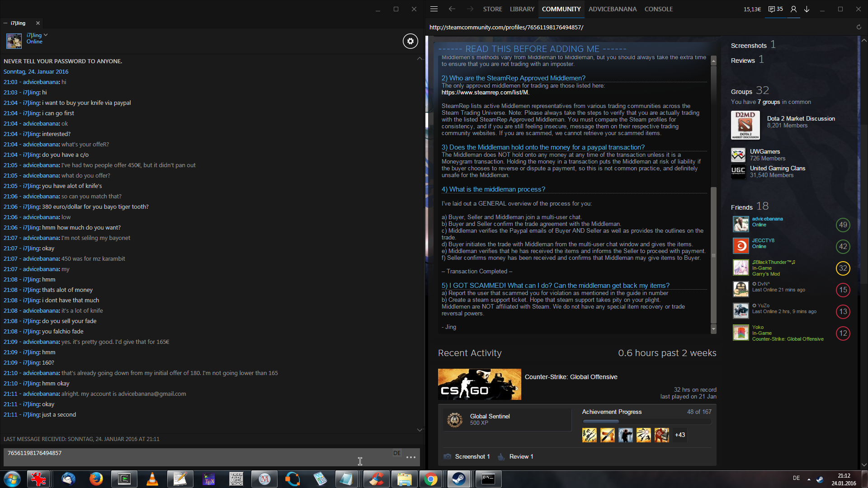Click the Counter-Strike: Global Offensive game thumbnail
868x488 pixels.
point(479,384)
